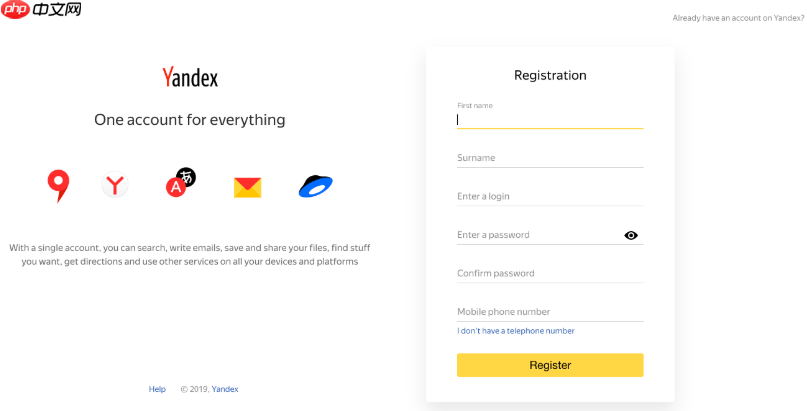This screenshot has height=411, width=807.
Task: Click the yellow Register button
Action: tap(550, 365)
